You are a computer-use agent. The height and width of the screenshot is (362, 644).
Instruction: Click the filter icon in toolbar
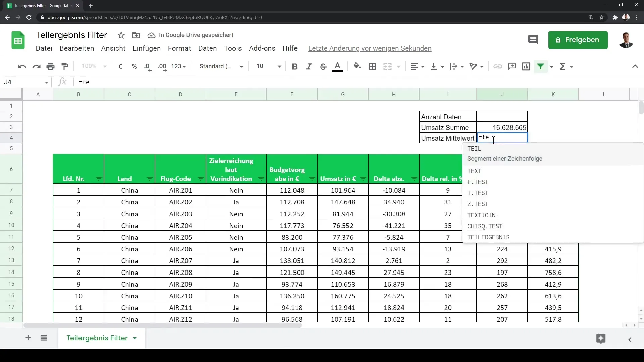[542, 66]
